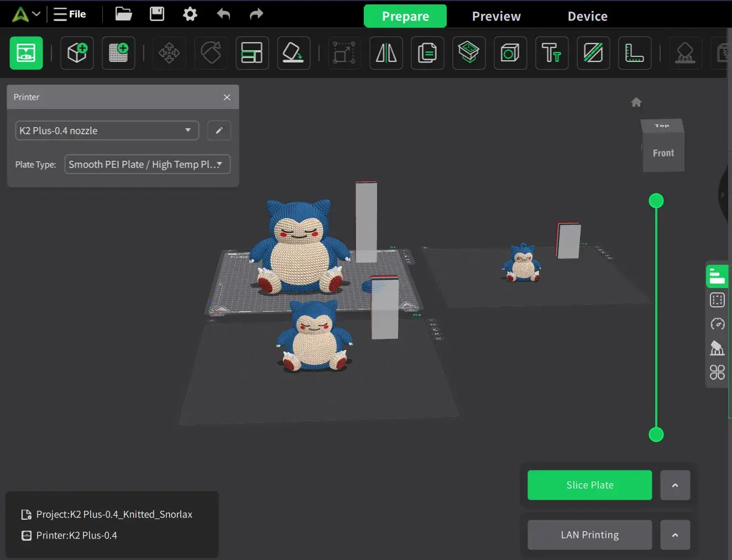The image size is (732, 560).
Task: Open the Plate Type dropdown
Action: [147, 164]
